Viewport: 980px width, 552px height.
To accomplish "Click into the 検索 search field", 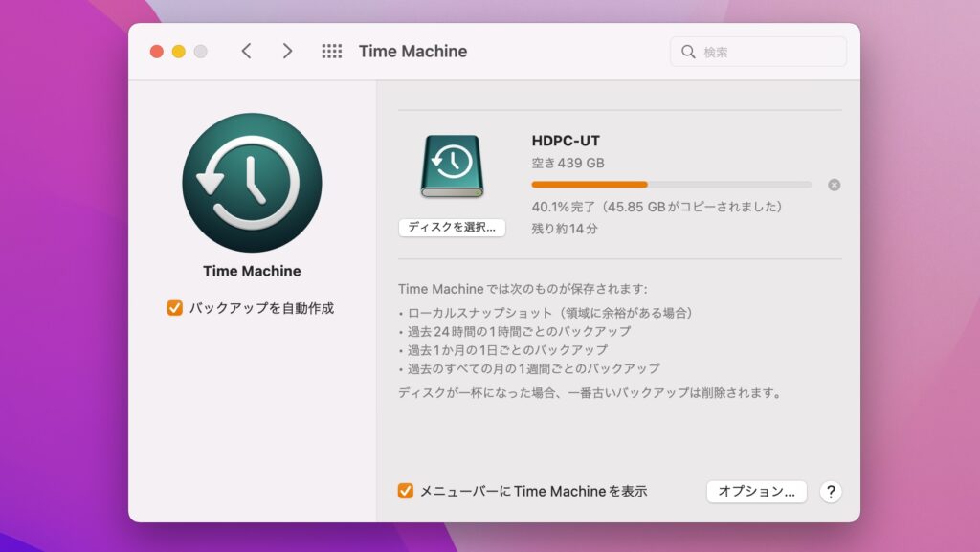I will (x=758, y=52).
